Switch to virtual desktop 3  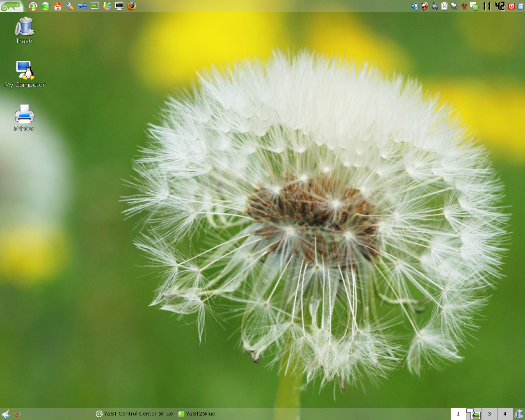[x=489, y=414]
